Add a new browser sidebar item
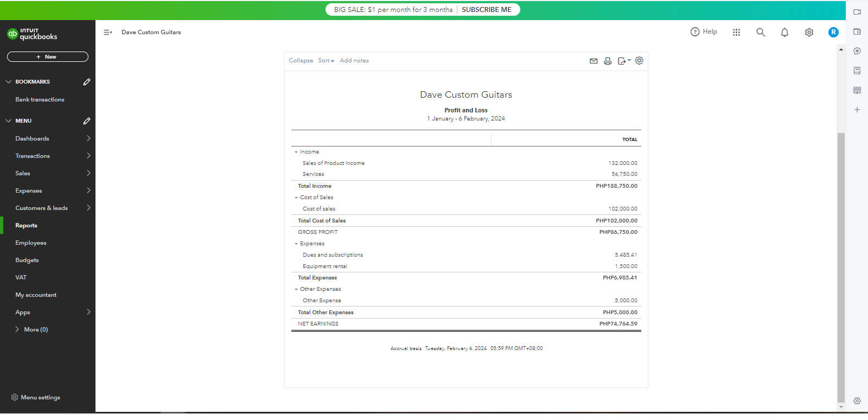Screen dimensions: 868x420 pyautogui.click(x=857, y=110)
